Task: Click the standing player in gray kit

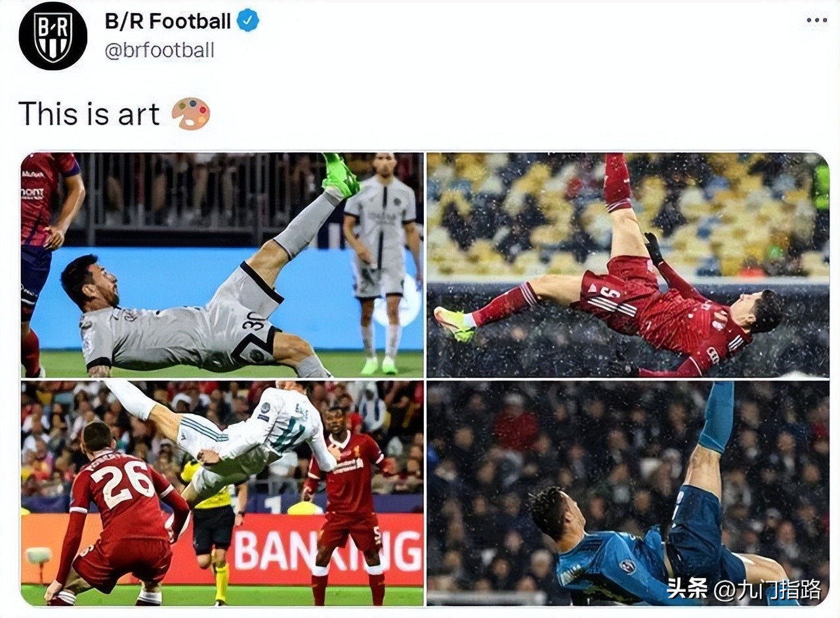Action: pyautogui.click(x=381, y=264)
